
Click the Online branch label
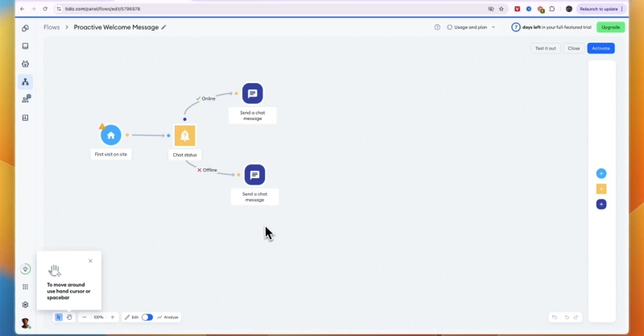point(206,98)
